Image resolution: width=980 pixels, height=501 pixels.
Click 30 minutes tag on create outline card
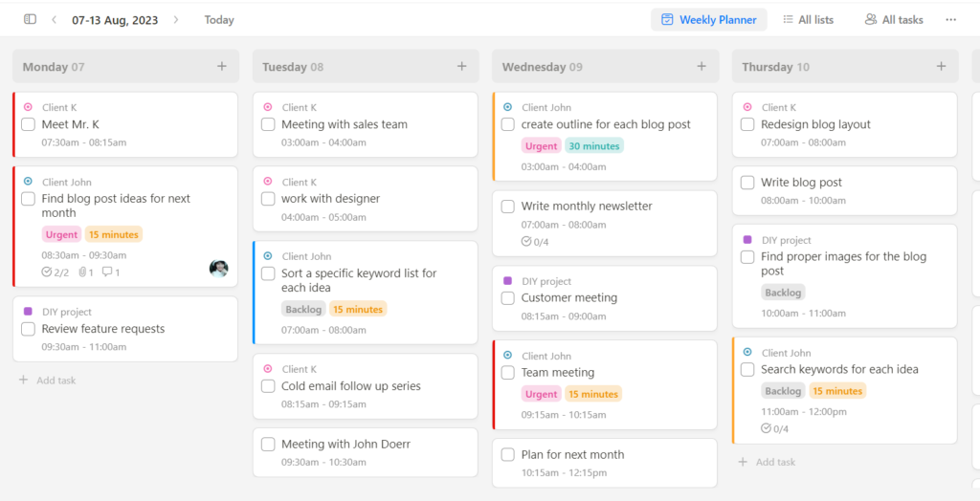tap(594, 146)
